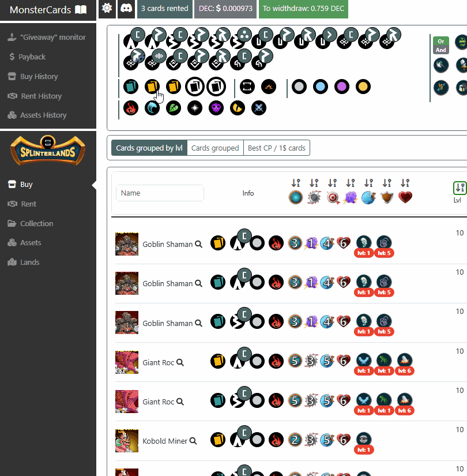
Task: Click magnifier next to gold-foil Giant Roc
Action: [x=180, y=362]
